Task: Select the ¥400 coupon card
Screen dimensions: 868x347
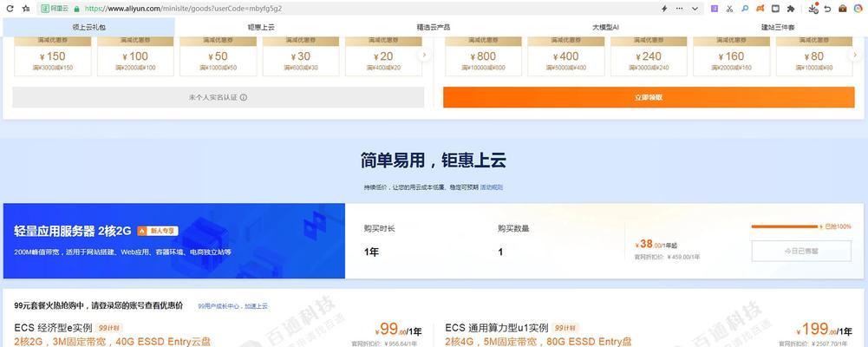Action: tap(565, 56)
